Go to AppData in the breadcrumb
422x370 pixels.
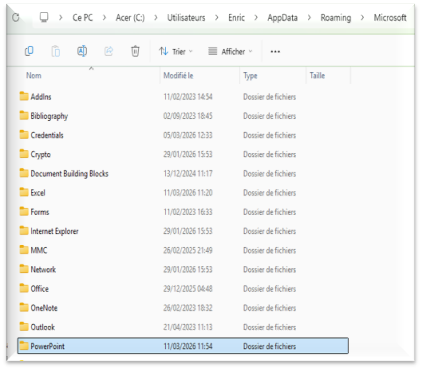click(x=282, y=18)
